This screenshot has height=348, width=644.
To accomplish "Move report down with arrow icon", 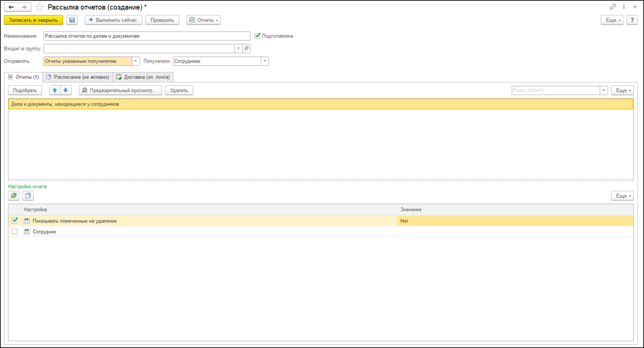I will coord(65,90).
